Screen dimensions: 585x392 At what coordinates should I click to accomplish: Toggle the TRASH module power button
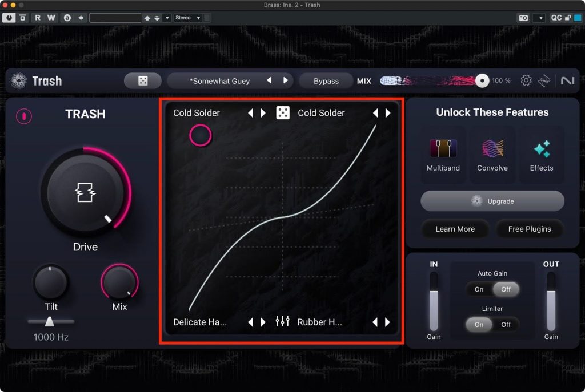pyautogui.click(x=24, y=116)
